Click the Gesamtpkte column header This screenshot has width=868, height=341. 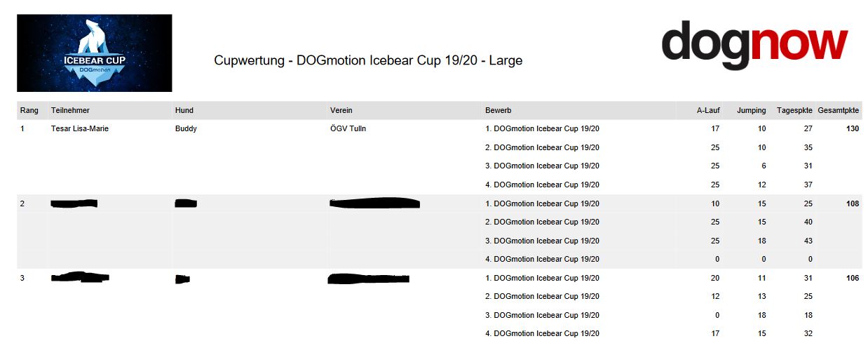[x=838, y=111]
